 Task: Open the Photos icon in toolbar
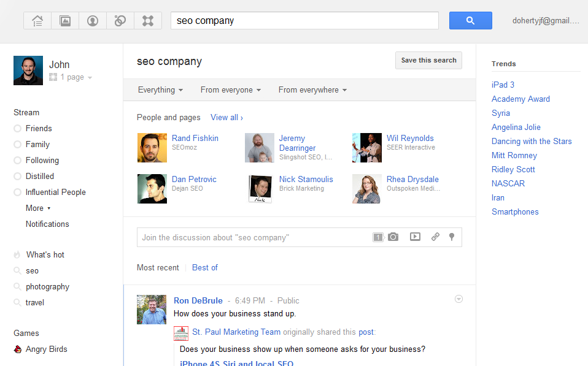click(x=65, y=21)
